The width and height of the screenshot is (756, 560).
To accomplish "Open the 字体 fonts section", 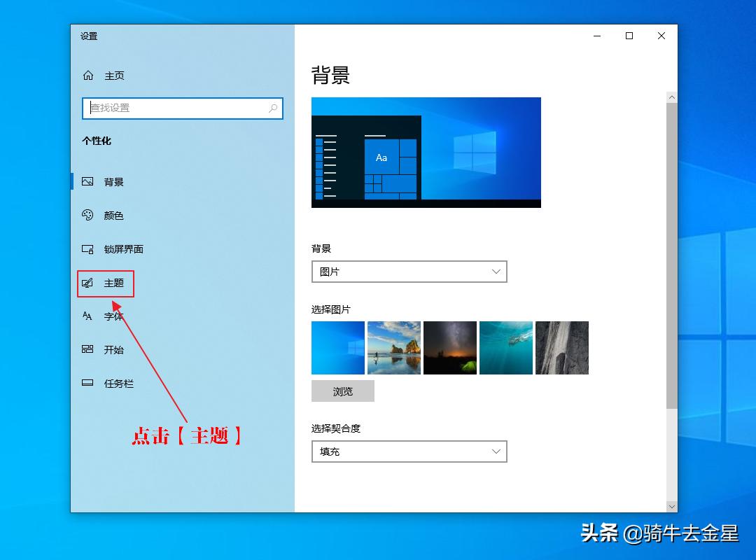I will 87,316.
